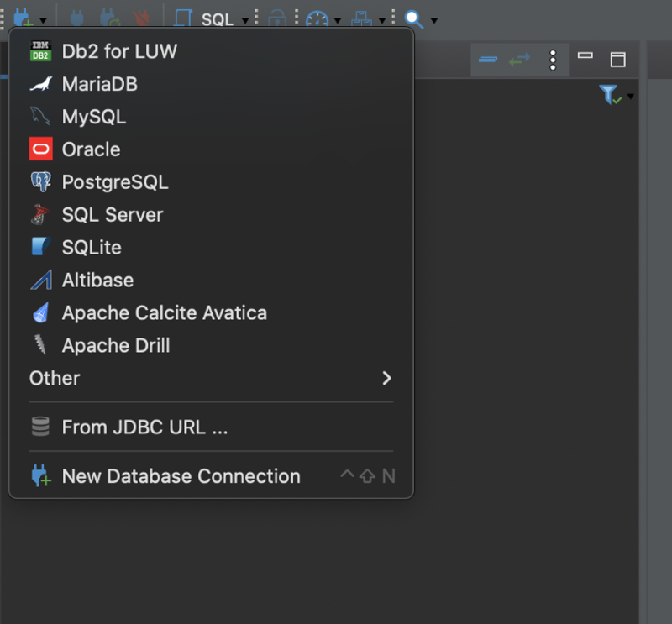The width and height of the screenshot is (672, 624).
Task: Click the New Connection plug toolbar icon
Action: point(23,18)
